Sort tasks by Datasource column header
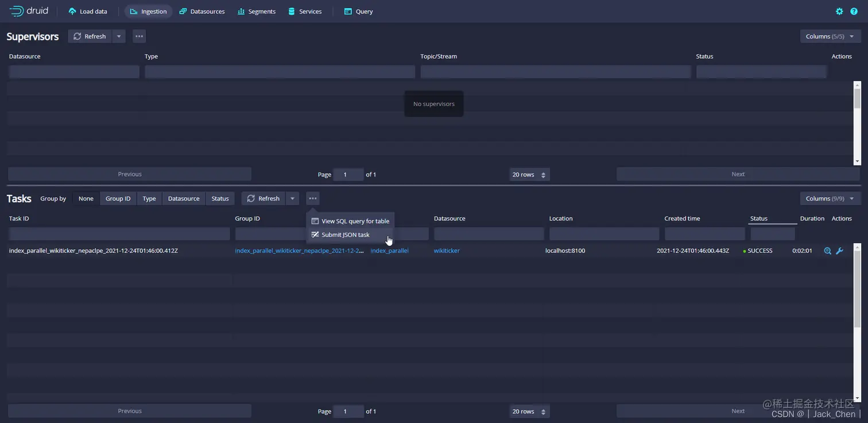This screenshot has width=868, height=423. click(449, 218)
